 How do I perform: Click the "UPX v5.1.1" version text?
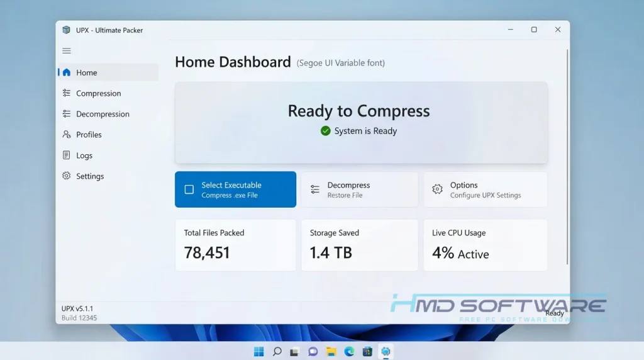(77, 308)
